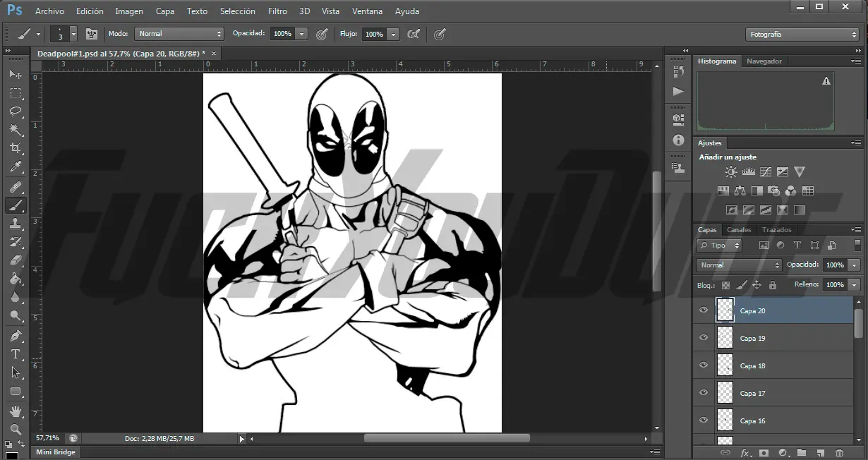868x460 pixels.
Task: Switch to the Canales tab
Action: [739, 230]
